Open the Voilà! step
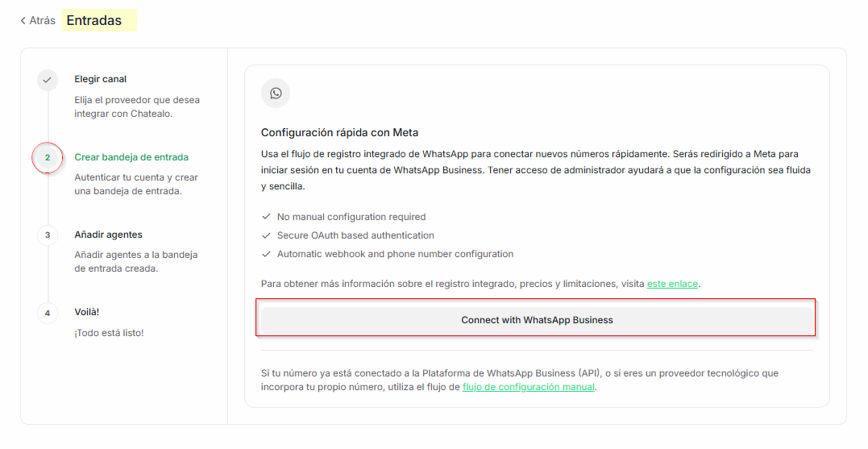Image resolution: width=868 pixels, height=449 pixels. [87, 312]
